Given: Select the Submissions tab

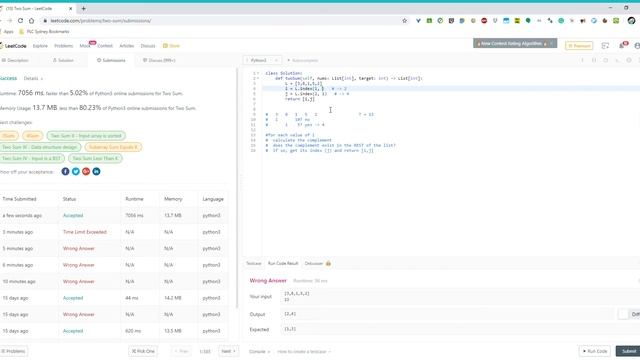Looking at the screenshot, I should 111,60.
